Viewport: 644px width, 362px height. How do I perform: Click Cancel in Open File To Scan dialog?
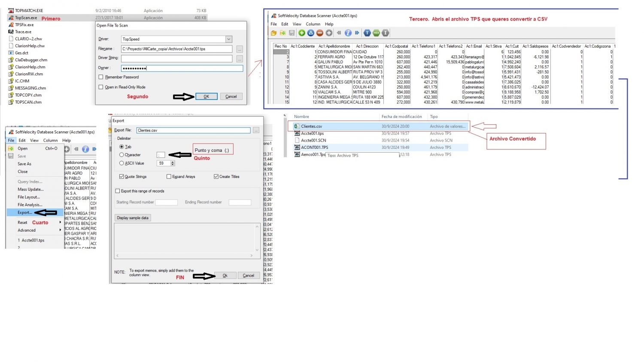(x=231, y=97)
